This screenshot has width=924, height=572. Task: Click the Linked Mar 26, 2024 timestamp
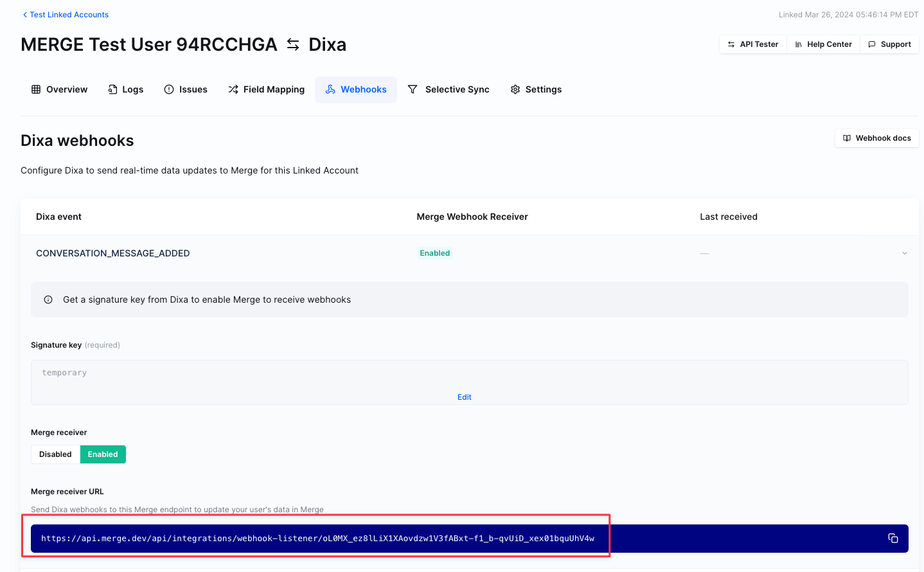coord(849,15)
